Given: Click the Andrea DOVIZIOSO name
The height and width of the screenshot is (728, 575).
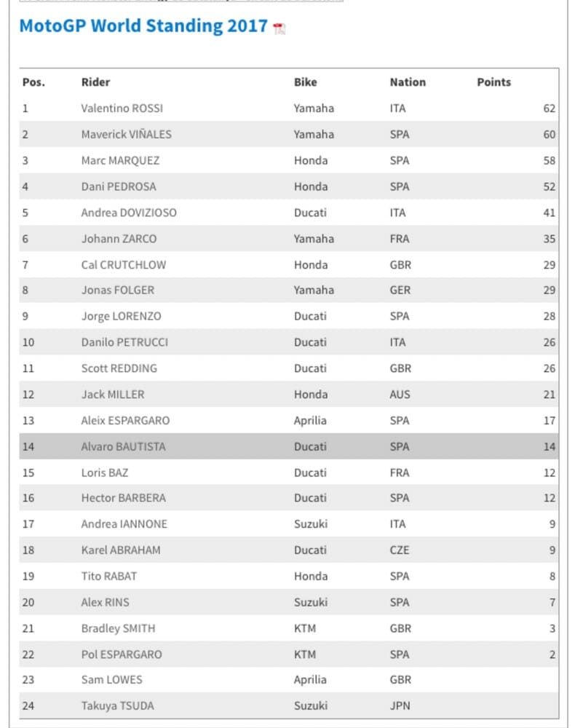Looking at the screenshot, I should tap(129, 213).
